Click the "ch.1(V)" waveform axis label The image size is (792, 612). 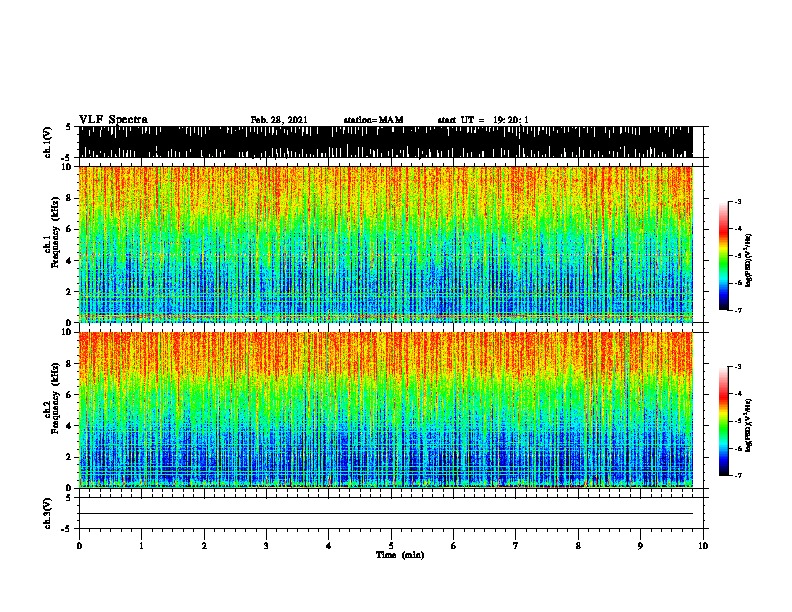pos(48,142)
